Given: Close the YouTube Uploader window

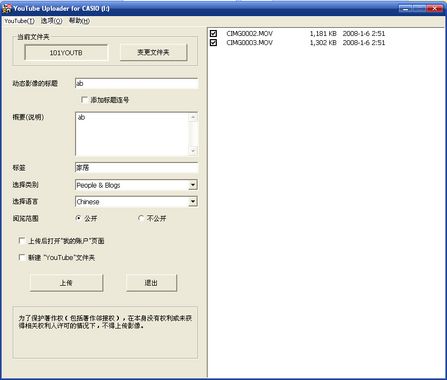Looking at the screenshot, I should click(x=435, y=8).
